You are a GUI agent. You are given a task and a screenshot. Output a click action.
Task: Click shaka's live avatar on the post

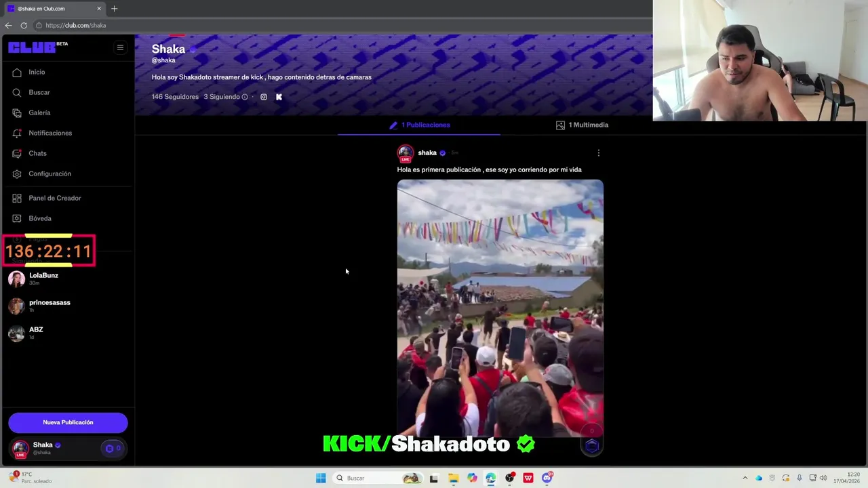pos(406,153)
